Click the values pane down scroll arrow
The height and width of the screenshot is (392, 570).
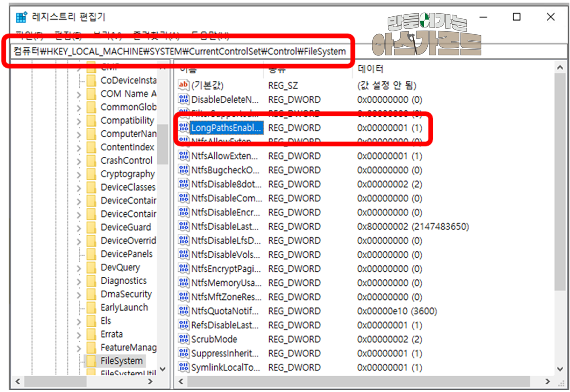(560, 369)
